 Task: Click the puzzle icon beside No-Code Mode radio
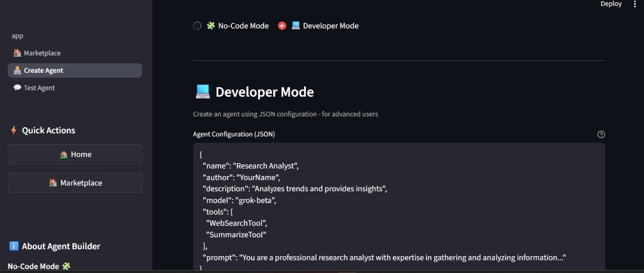coord(210,26)
